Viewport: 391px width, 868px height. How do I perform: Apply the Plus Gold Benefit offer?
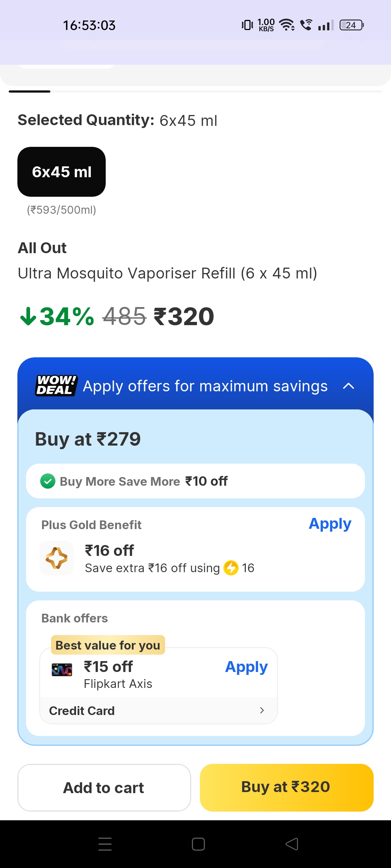coord(330,524)
